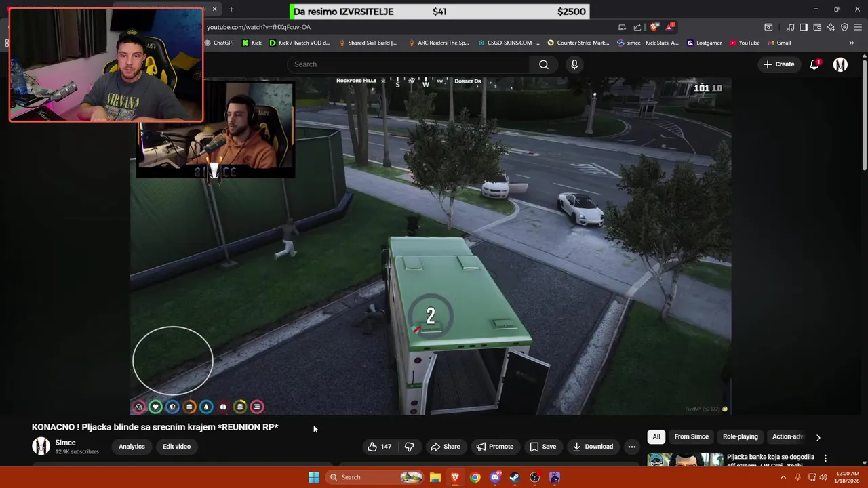The width and height of the screenshot is (868, 488).
Task: Open Steam from the taskbar
Action: [x=515, y=477]
